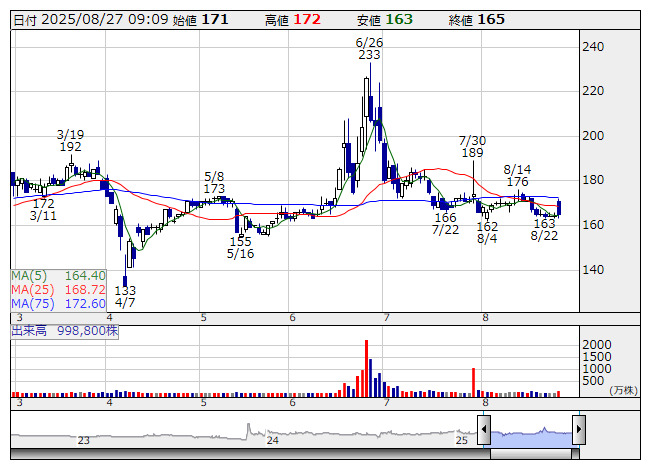Click the right range handle arrow in overview

(x=578, y=431)
